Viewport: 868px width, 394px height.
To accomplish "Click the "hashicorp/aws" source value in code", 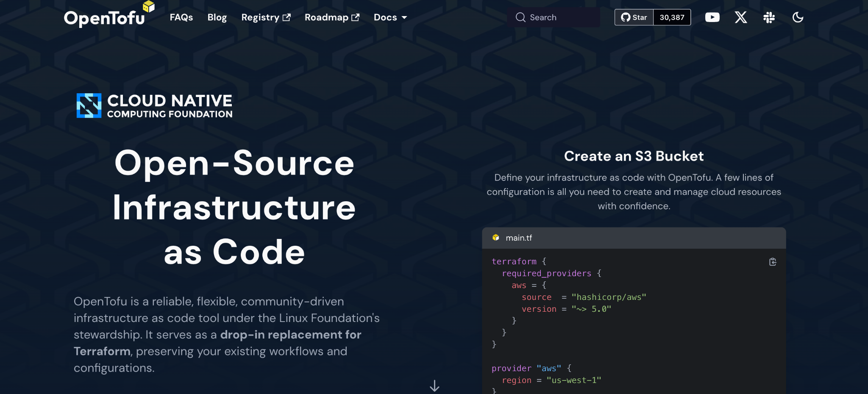I will 609,297.
